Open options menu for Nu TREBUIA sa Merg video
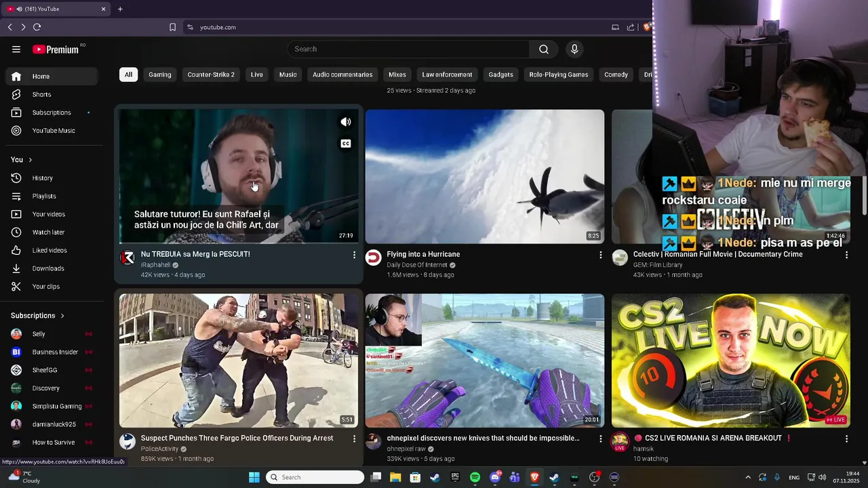The height and width of the screenshot is (488, 868). [354, 255]
